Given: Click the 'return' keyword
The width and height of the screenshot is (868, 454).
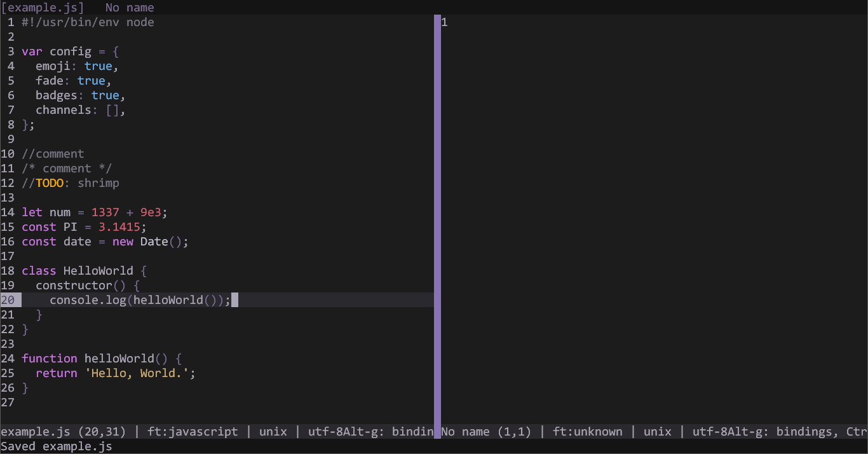Looking at the screenshot, I should (57, 373).
